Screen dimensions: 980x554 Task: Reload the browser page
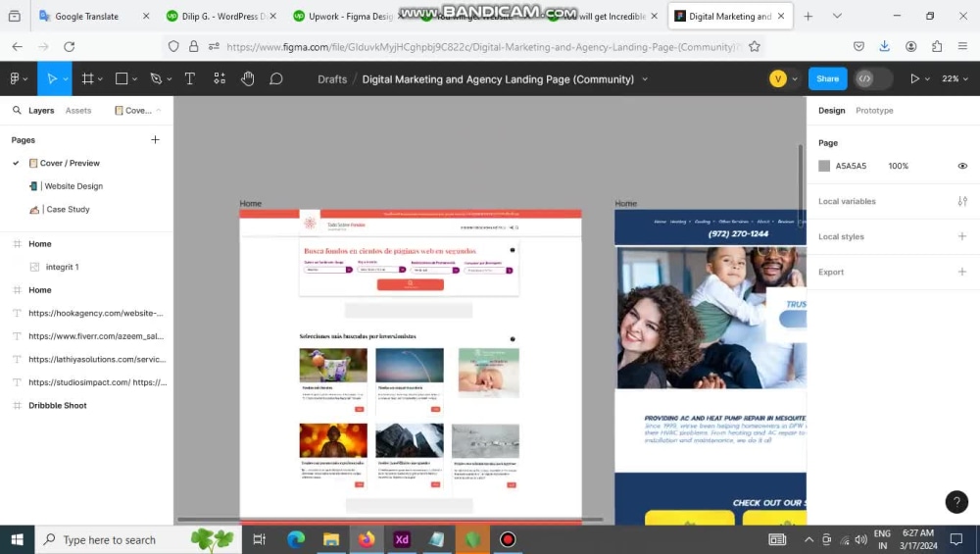click(70, 46)
